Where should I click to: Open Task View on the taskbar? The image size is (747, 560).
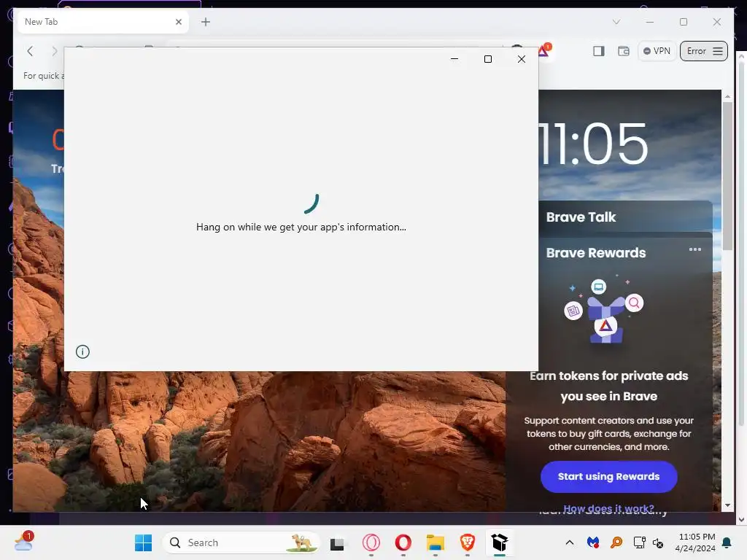pyautogui.click(x=337, y=543)
